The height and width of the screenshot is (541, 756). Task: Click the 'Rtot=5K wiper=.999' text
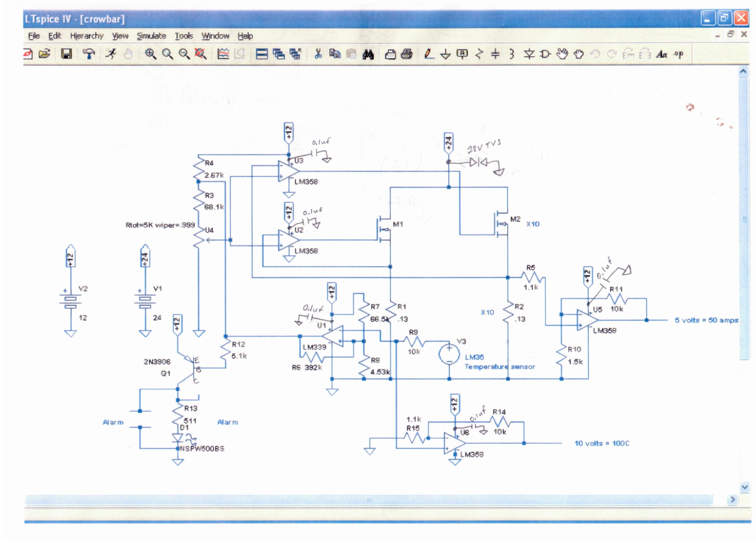pos(160,225)
